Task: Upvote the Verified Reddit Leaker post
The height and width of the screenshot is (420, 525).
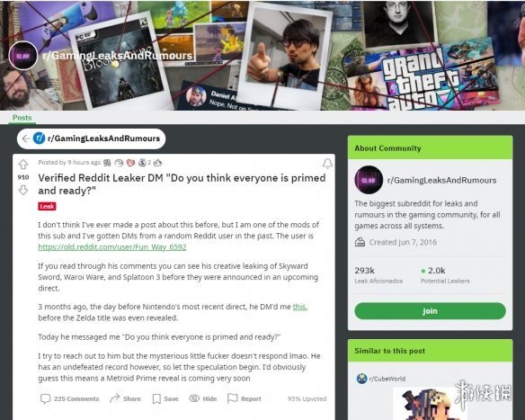Action: 23,164
